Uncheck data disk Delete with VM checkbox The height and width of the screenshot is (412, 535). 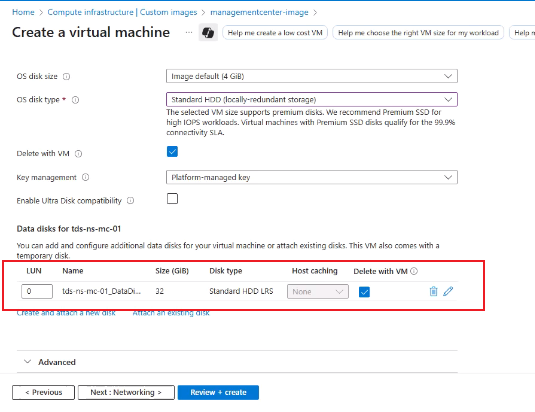pyautogui.click(x=364, y=292)
